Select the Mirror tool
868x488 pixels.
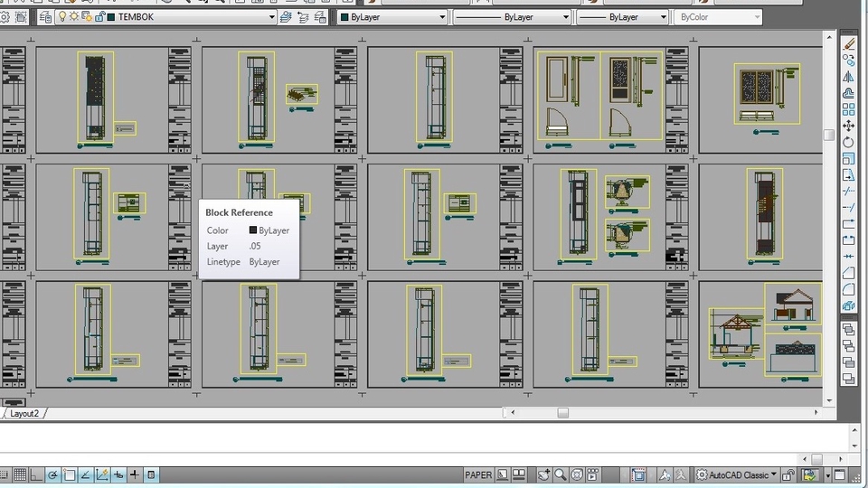(x=849, y=77)
